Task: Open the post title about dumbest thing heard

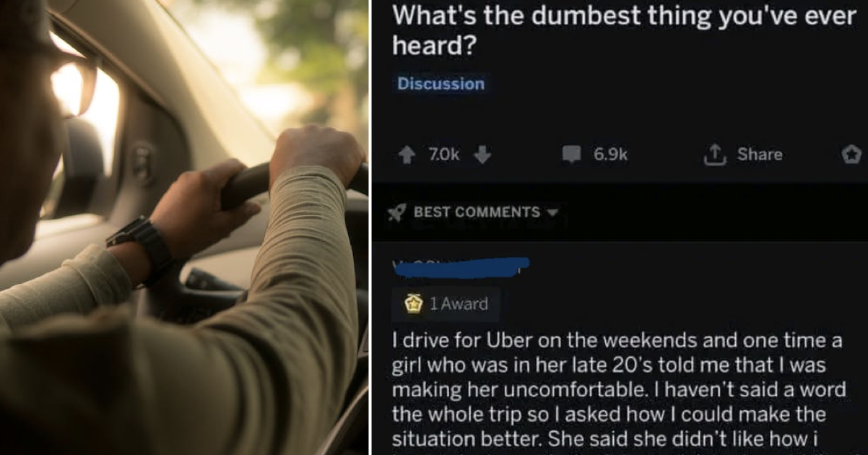Action: point(623,30)
